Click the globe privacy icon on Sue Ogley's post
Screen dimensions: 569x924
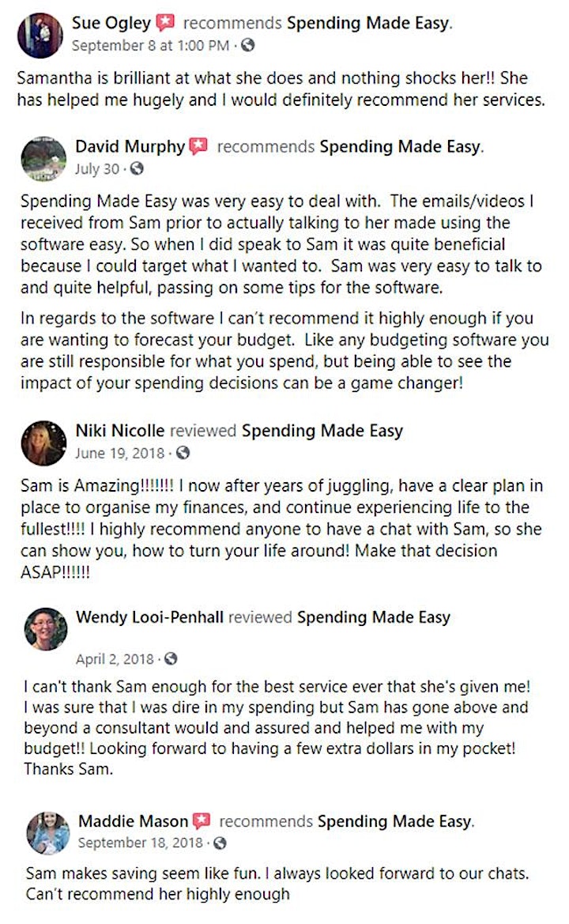[249, 45]
